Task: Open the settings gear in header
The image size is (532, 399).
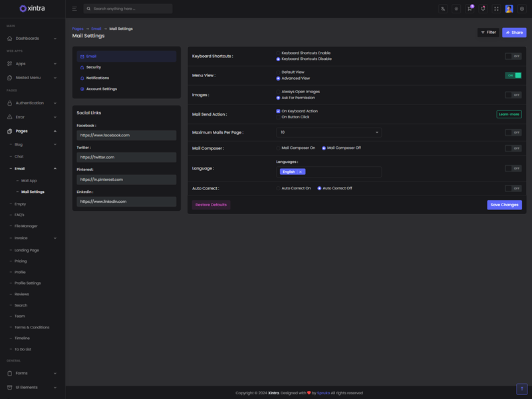Action: [522, 9]
